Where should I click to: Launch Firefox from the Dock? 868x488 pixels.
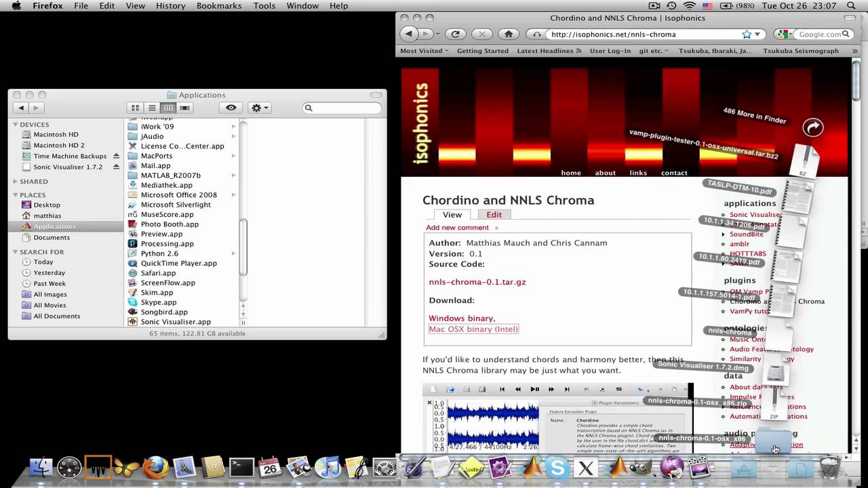pyautogui.click(x=155, y=468)
